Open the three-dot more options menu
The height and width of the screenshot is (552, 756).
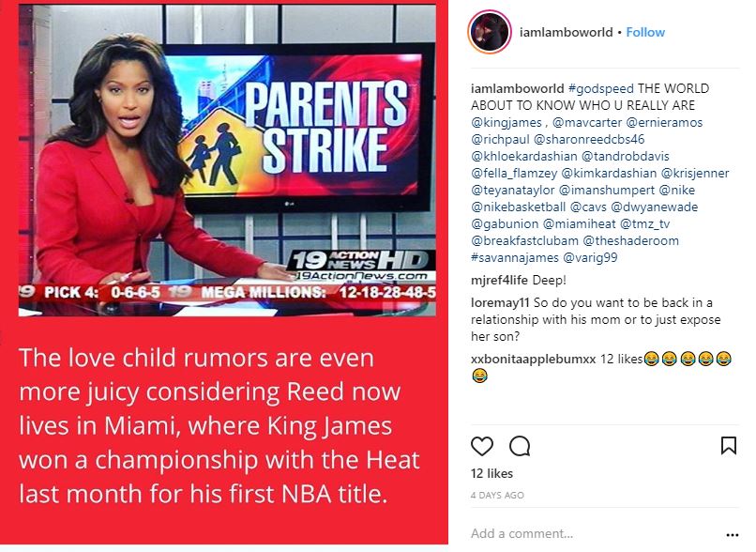[732, 534]
